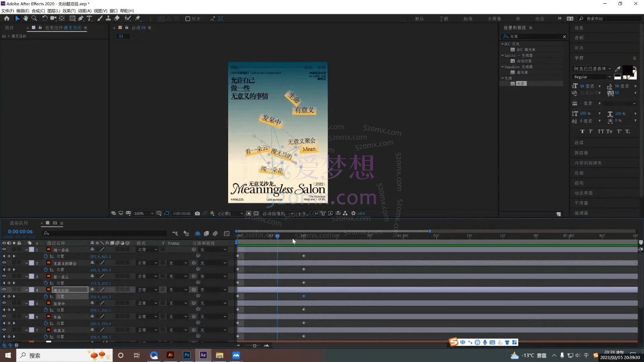Open the Regular font style dropdown
The width and height of the screenshot is (644, 362).
coord(592,77)
